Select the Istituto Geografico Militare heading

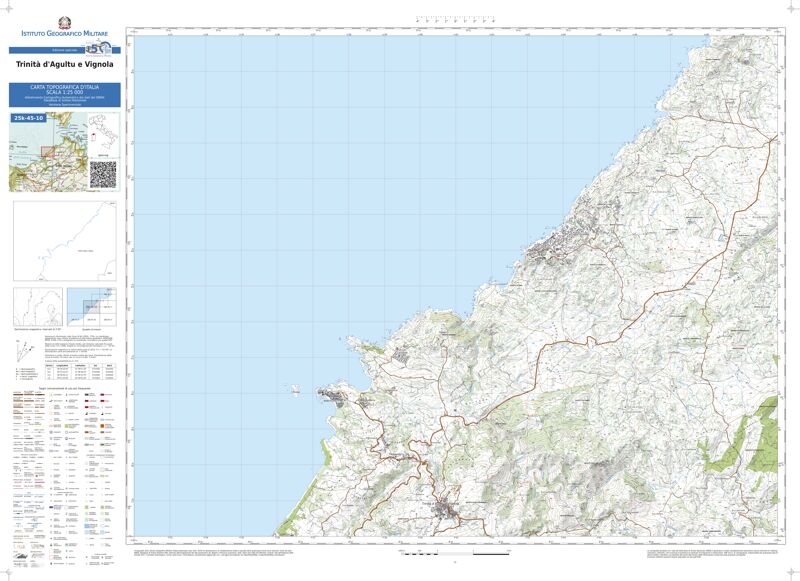click(65, 35)
